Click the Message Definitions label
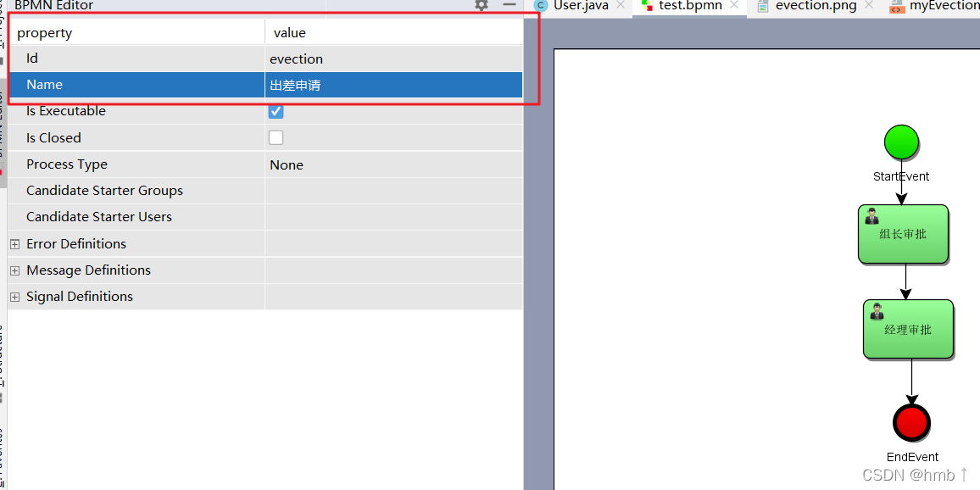The image size is (980, 490). point(89,270)
